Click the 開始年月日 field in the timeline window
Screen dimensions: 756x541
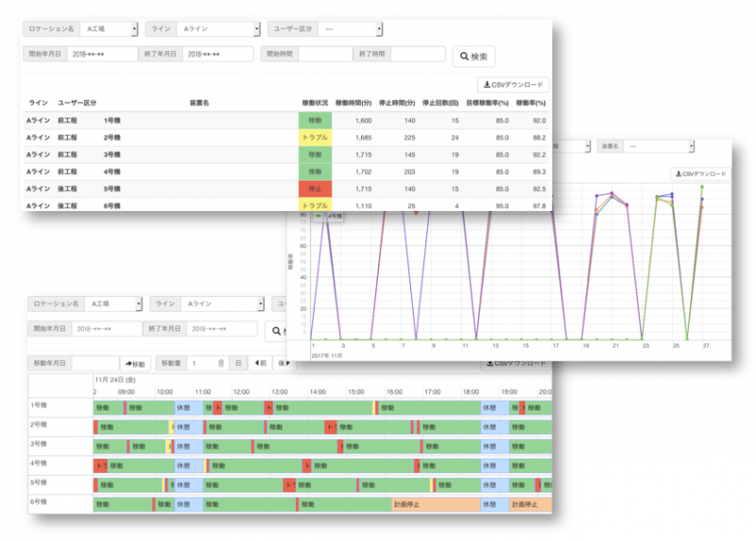click(x=107, y=328)
